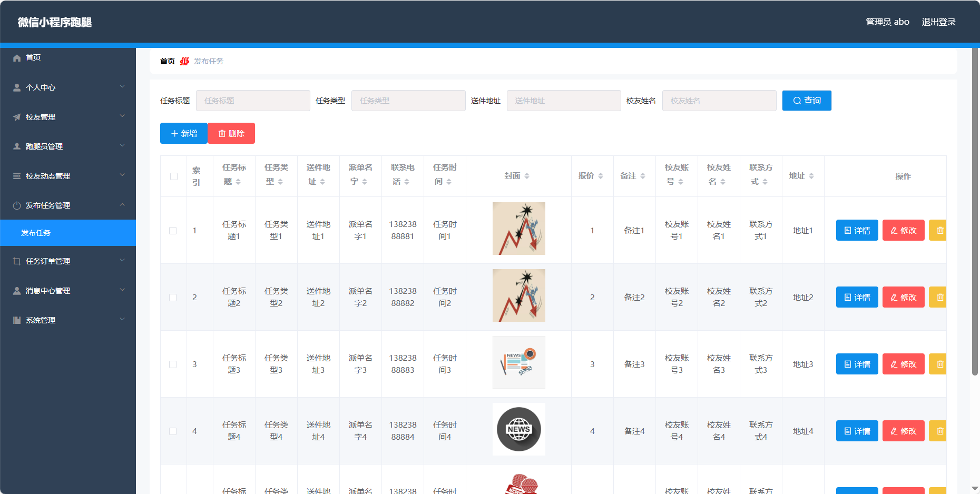Click 修改 for 任务标题3 row
The image size is (980, 494).
(x=903, y=364)
